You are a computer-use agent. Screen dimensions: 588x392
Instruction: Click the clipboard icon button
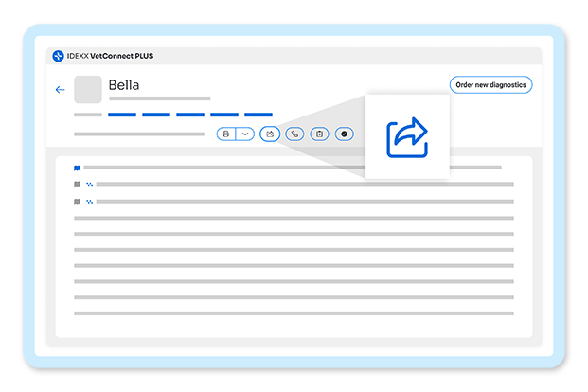pyautogui.click(x=319, y=134)
